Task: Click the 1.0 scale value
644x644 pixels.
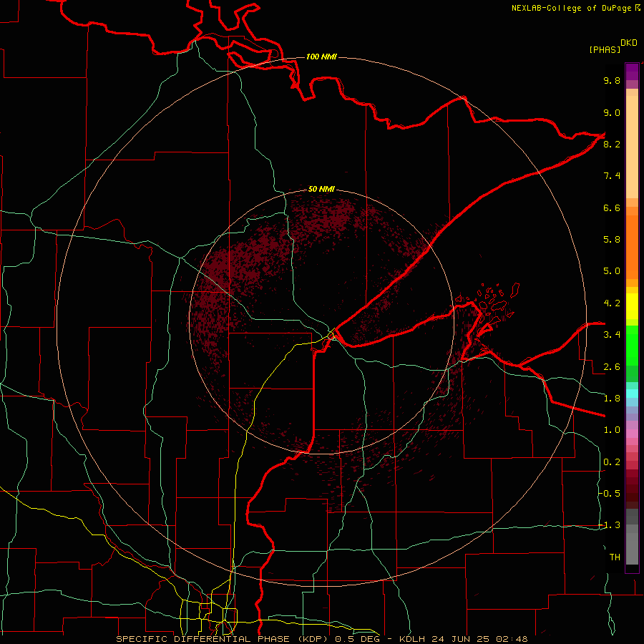Action: [612, 430]
